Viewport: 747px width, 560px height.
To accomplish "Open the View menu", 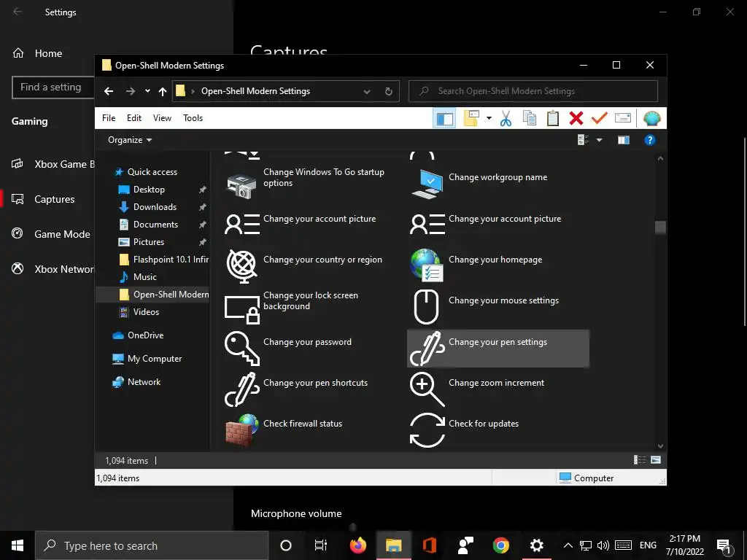I will coord(162,117).
